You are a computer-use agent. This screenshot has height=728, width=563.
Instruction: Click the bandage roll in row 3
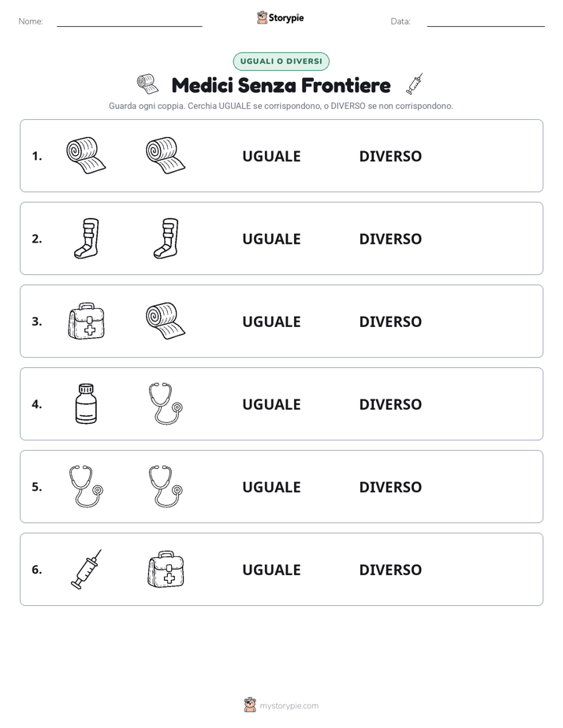166,321
